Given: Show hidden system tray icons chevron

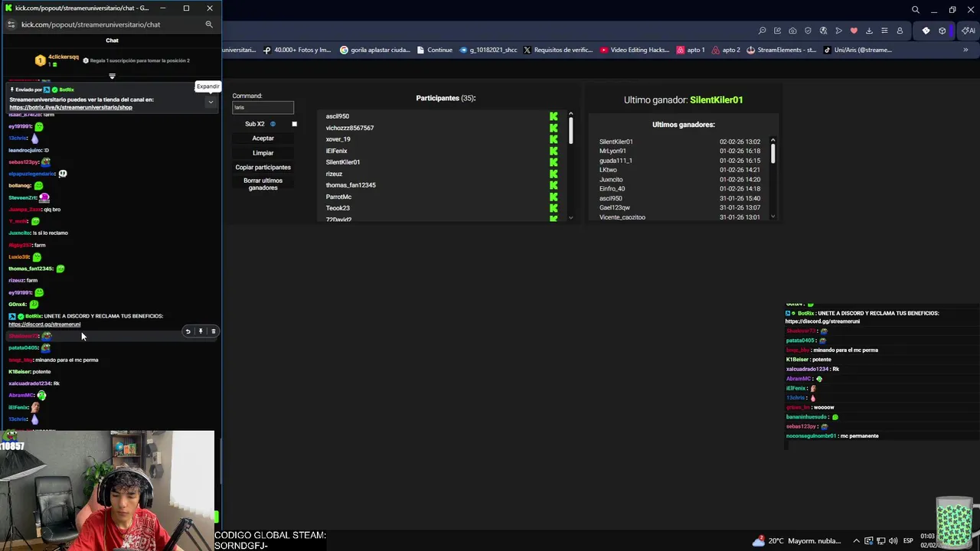Looking at the screenshot, I should (857, 541).
